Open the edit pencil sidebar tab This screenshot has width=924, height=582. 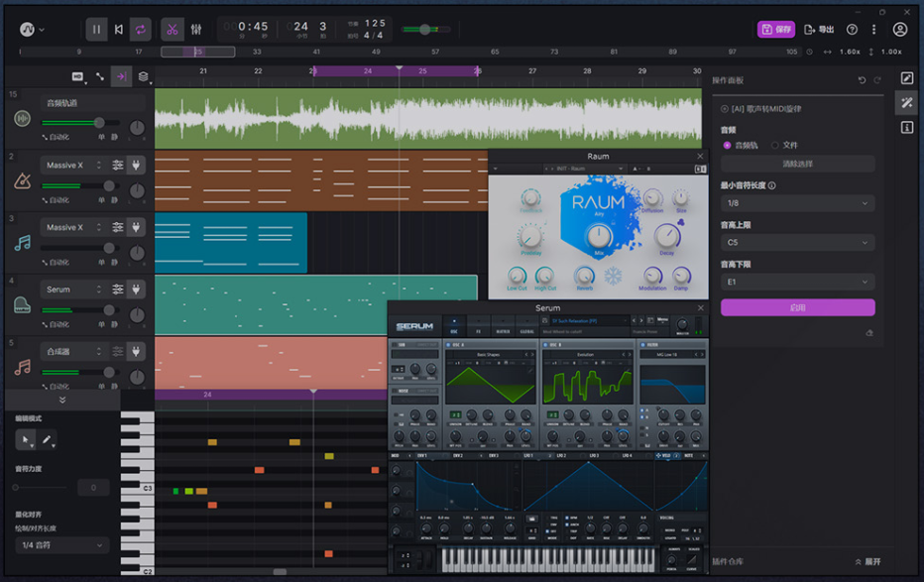(907, 77)
